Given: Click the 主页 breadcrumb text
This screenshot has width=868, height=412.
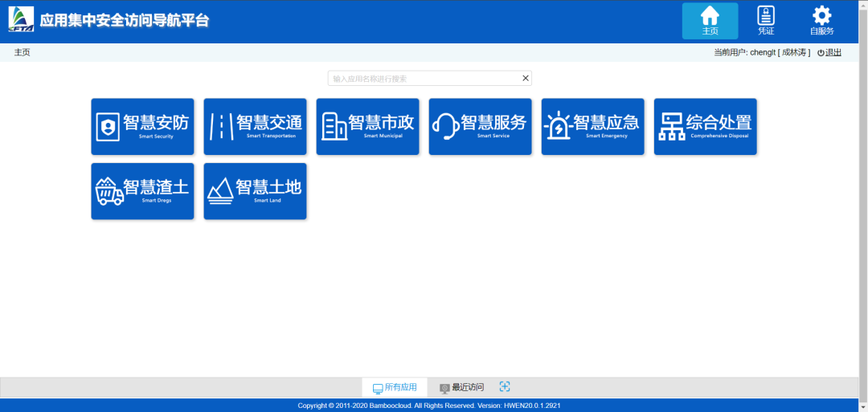Looking at the screenshot, I should click(x=23, y=52).
